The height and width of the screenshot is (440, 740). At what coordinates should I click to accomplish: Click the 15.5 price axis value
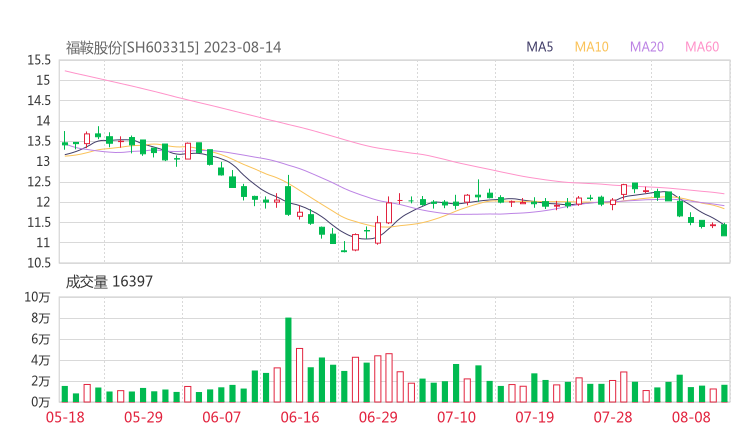coord(39,60)
